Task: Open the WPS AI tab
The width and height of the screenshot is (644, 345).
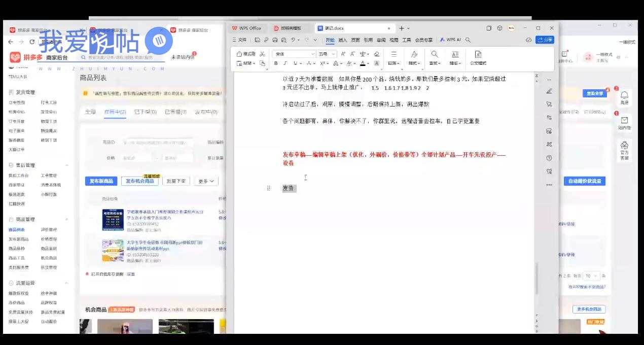Action: click(x=450, y=40)
